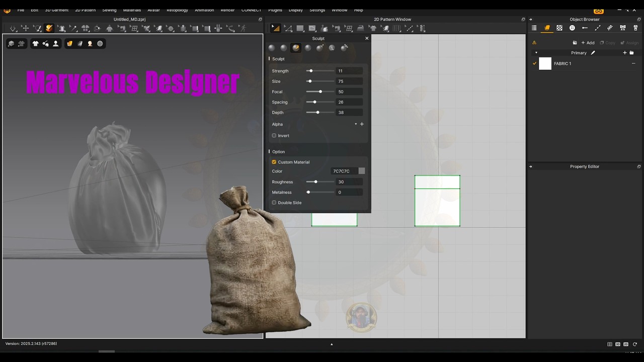
Task: Select the running avatar animation tool
Action: pos(243,29)
